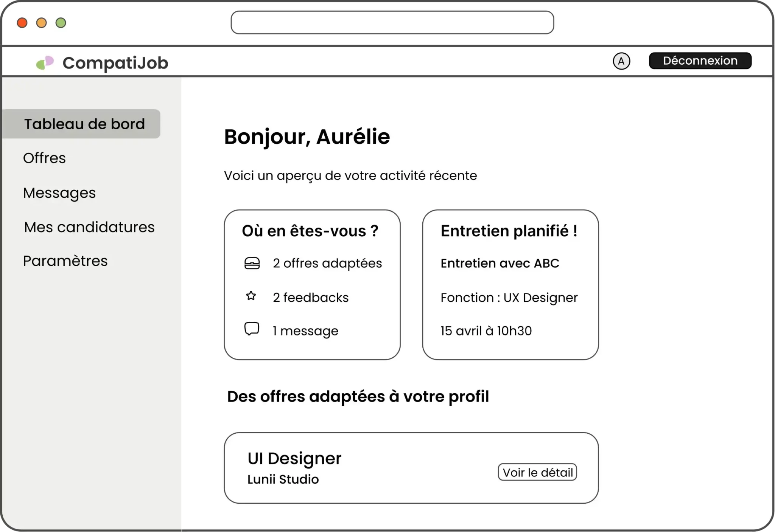This screenshot has height=532, width=775.
Task: Open the "1 message" entry
Action: (x=305, y=331)
